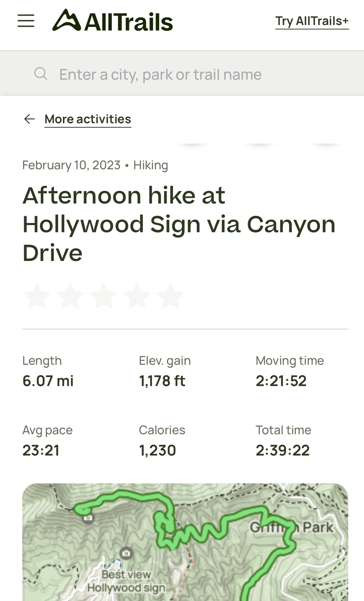The height and width of the screenshot is (601, 364).
Task: Click the Moving time value 2:21:52
Action: 281,381
